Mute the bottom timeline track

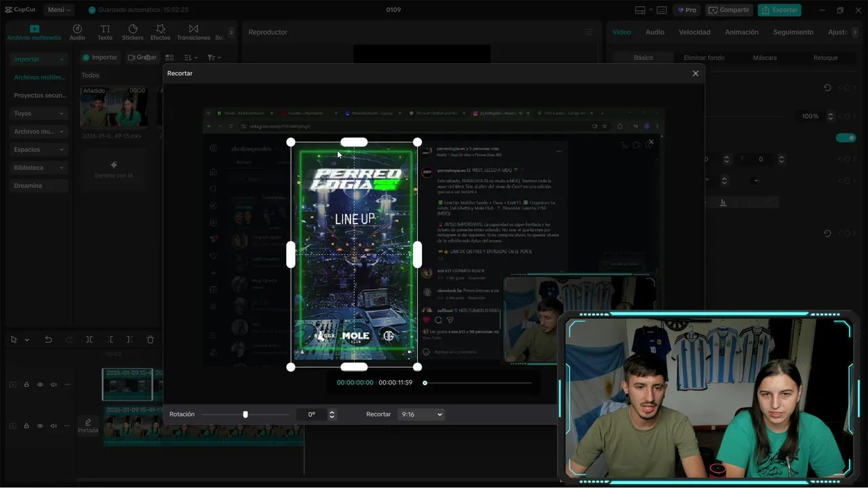tap(54, 426)
